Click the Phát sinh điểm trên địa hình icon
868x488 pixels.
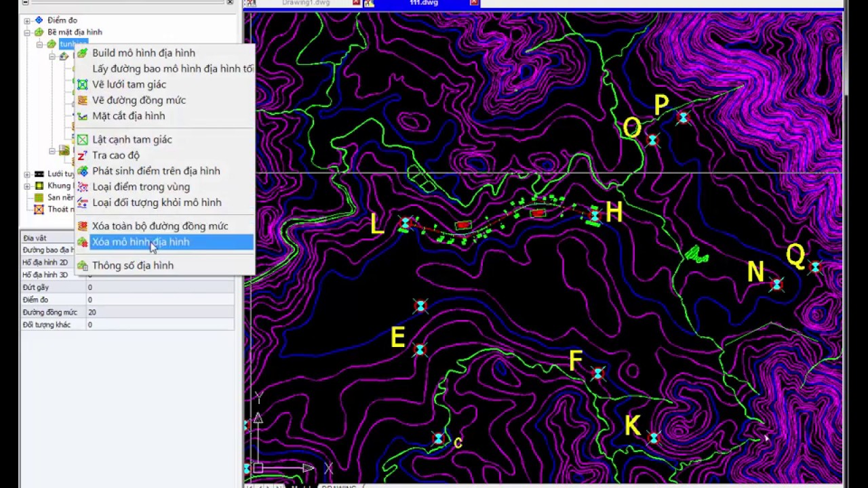click(82, 171)
